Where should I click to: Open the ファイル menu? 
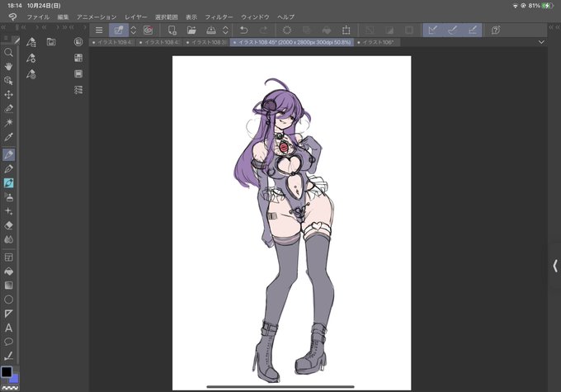[38, 17]
